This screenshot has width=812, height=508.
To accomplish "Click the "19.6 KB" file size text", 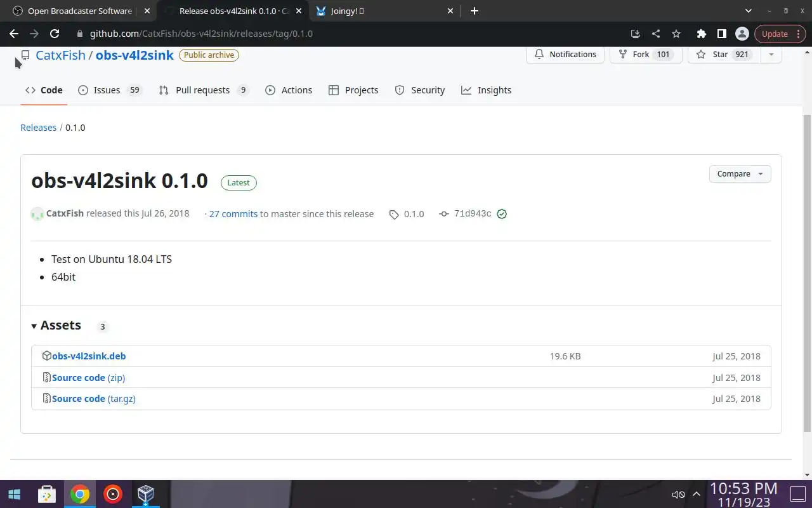I will pyautogui.click(x=565, y=356).
